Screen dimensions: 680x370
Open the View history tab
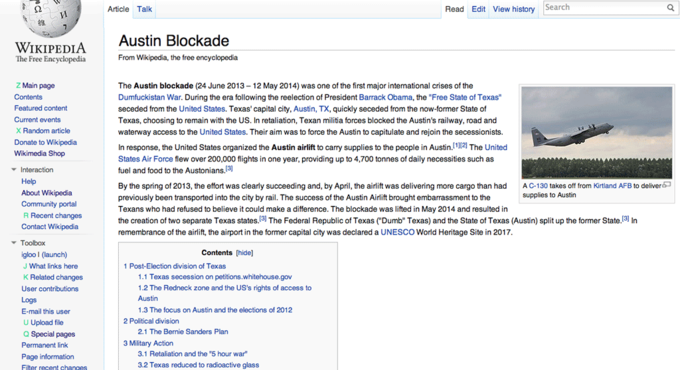point(513,9)
